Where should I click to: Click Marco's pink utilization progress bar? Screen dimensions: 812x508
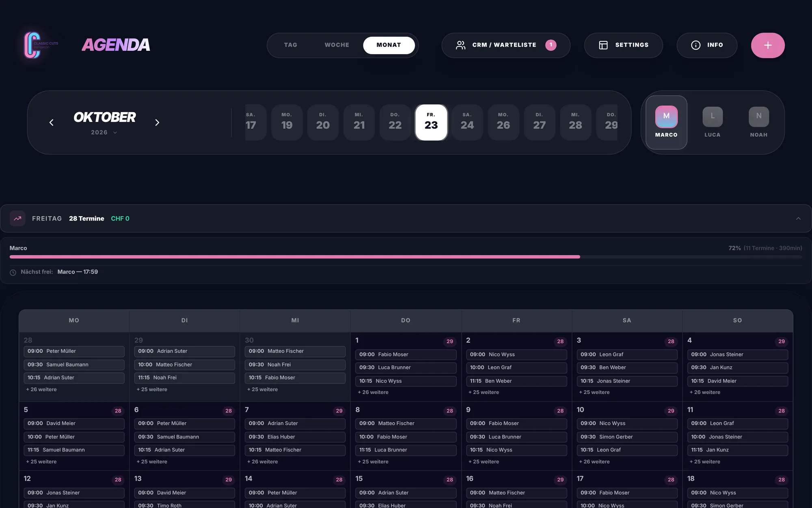pyautogui.click(x=295, y=257)
